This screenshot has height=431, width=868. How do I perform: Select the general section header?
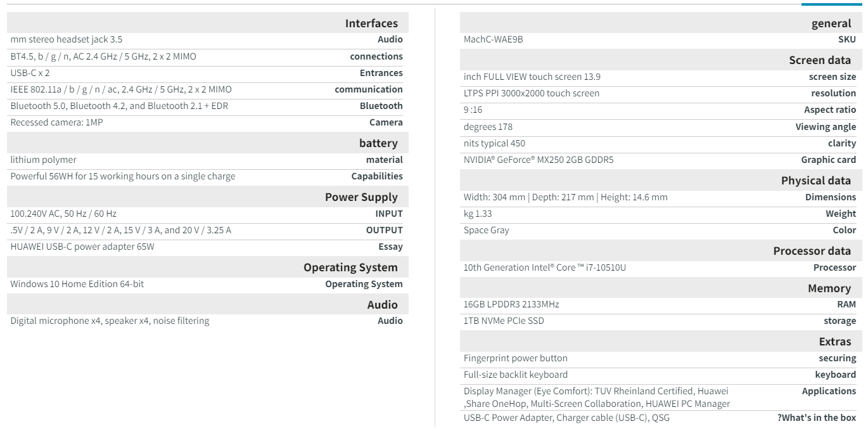click(831, 23)
